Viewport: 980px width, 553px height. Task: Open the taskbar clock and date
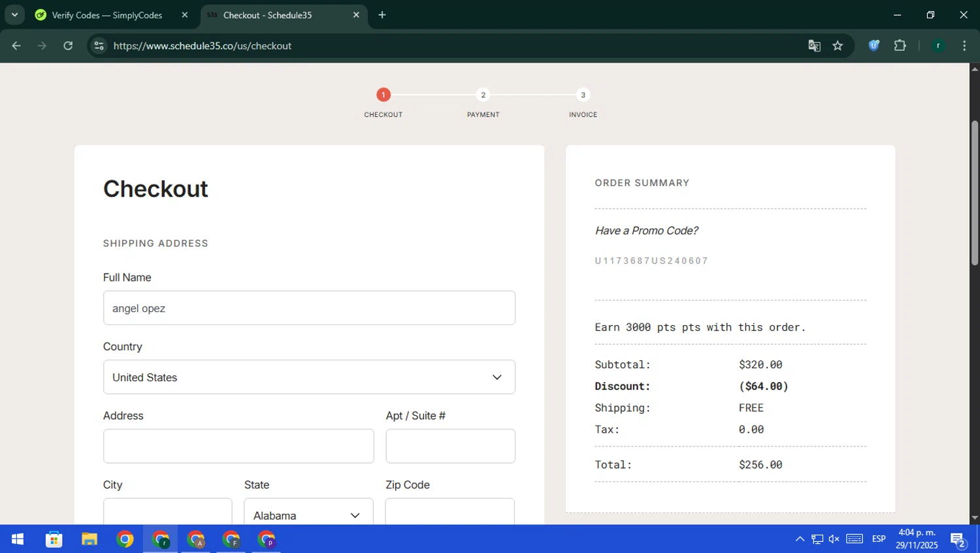pos(917,539)
